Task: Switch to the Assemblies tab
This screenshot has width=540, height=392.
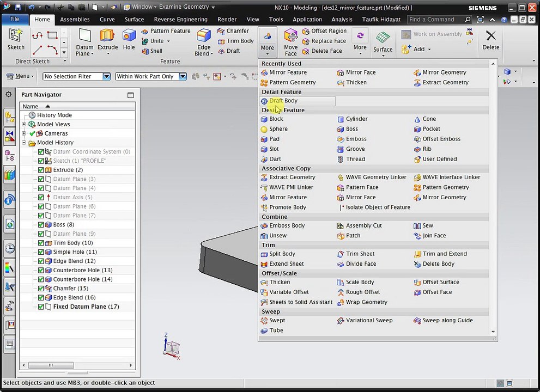Action: tap(75, 20)
